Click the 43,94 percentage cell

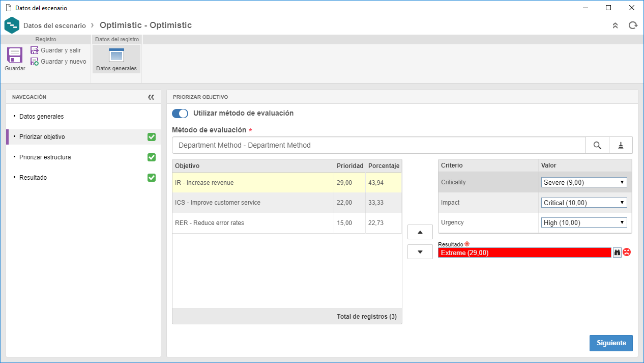(384, 182)
